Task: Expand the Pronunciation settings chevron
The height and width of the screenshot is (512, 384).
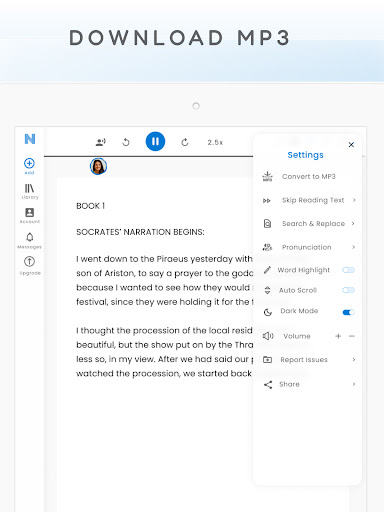Action: (x=354, y=247)
